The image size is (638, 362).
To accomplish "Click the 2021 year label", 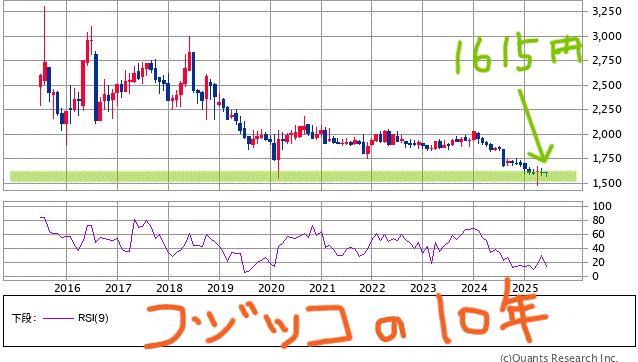I will coord(322,288).
